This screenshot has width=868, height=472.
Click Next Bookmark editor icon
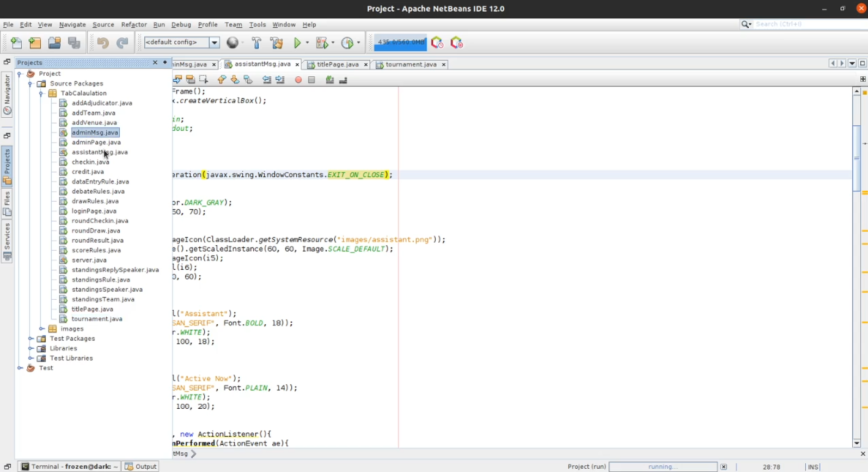coord(235,80)
